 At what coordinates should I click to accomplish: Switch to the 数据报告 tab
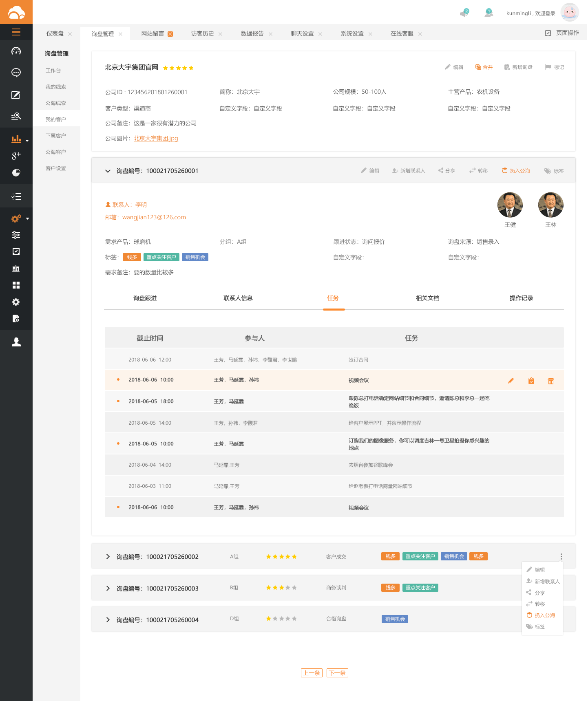pos(252,33)
